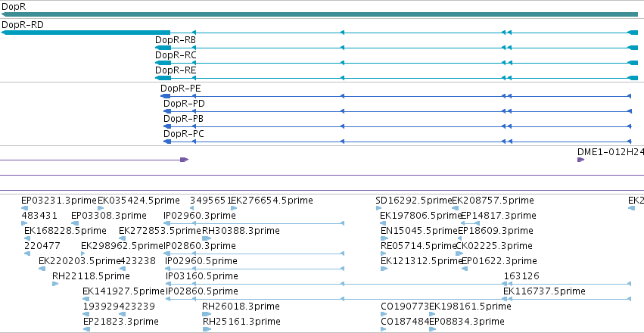Select EST EK276654.5prime
The height and width of the screenshot is (333, 644).
point(272,201)
